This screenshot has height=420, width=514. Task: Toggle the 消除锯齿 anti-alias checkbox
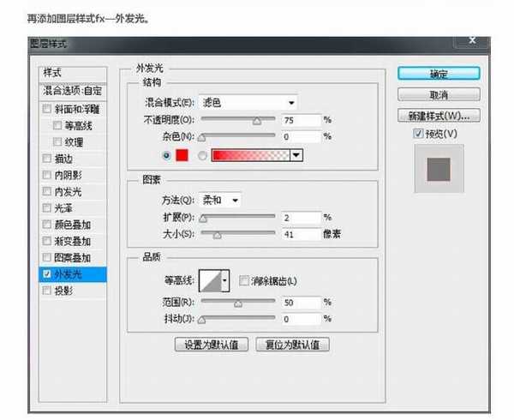point(244,280)
